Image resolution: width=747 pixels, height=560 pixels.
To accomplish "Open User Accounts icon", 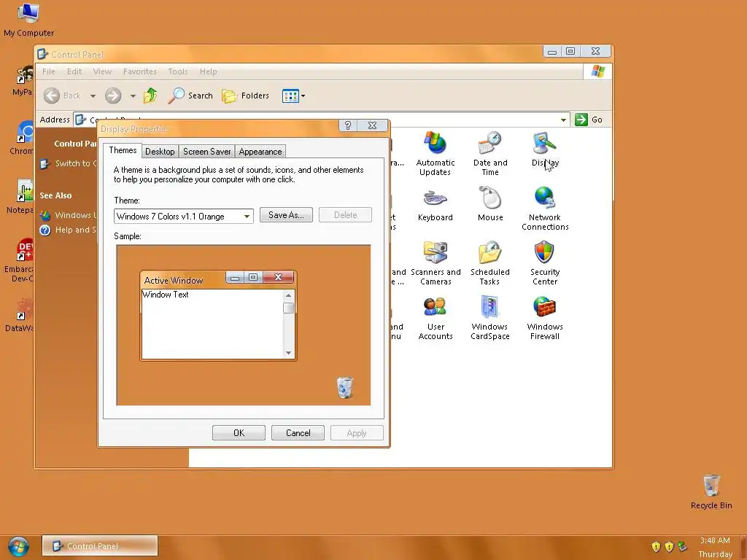I will coord(435,318).
